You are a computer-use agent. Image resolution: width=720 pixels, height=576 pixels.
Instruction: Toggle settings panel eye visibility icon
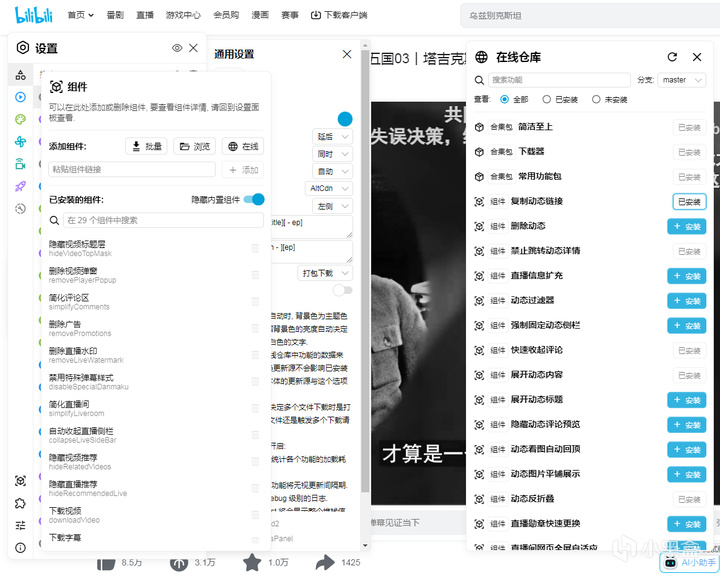(177, 48)
